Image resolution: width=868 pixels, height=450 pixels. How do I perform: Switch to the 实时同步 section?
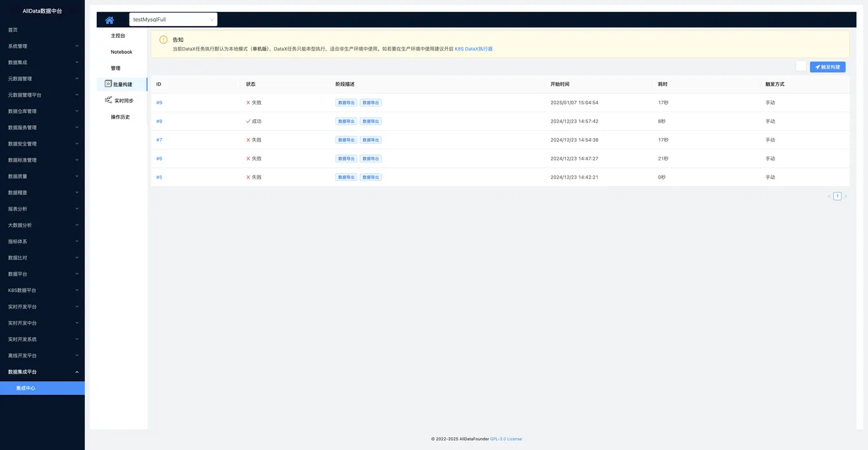point(122,100)
